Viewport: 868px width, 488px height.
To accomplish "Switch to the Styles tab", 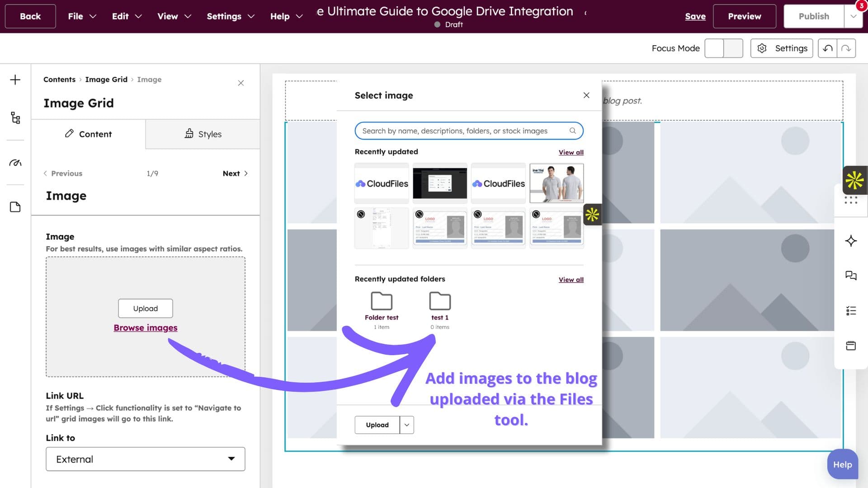I will click(x=203, y=134).
